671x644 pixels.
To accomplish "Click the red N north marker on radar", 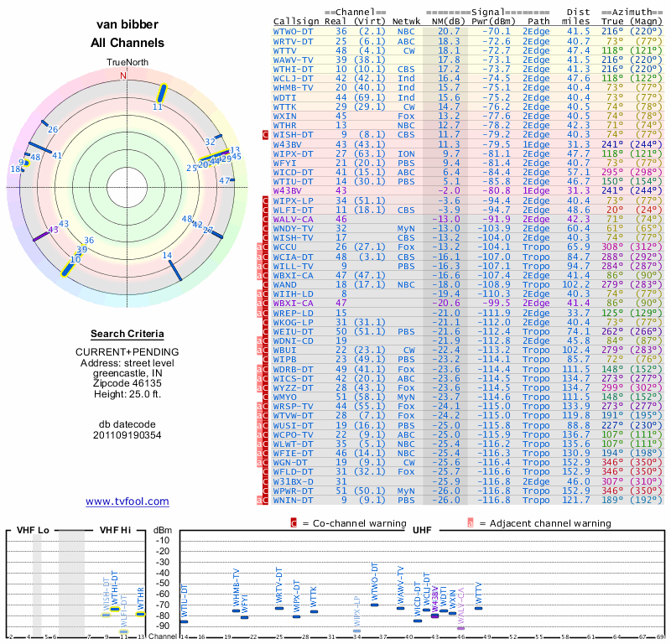I will (123, 75).
